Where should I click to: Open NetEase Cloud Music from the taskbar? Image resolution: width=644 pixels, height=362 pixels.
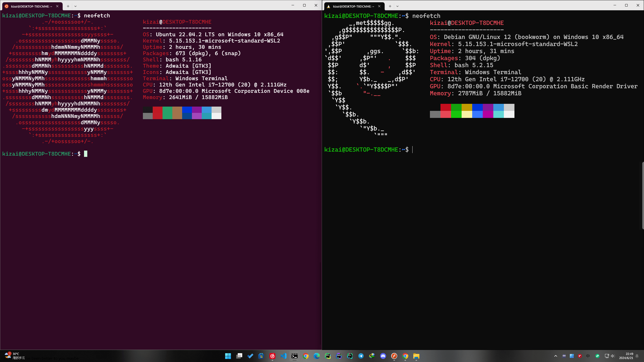coord(272,356)
